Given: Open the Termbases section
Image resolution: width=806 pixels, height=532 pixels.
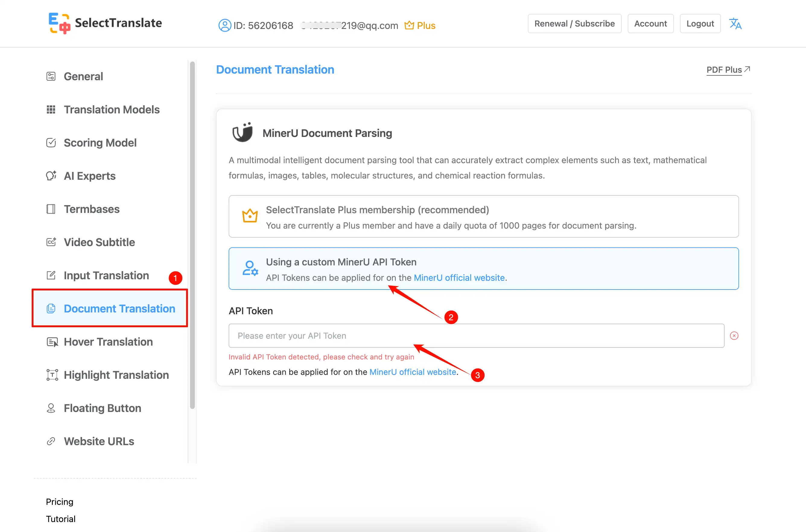Looking at the screenshot, I should coord(92,209).
